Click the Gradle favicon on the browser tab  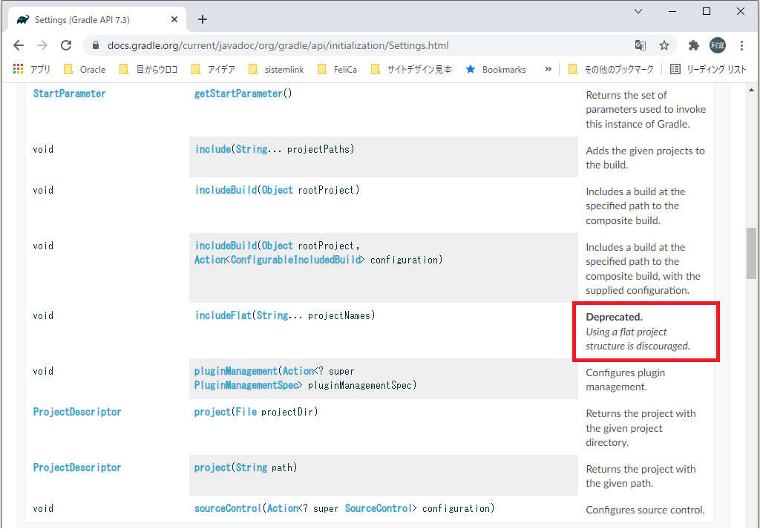click(22, 20)
